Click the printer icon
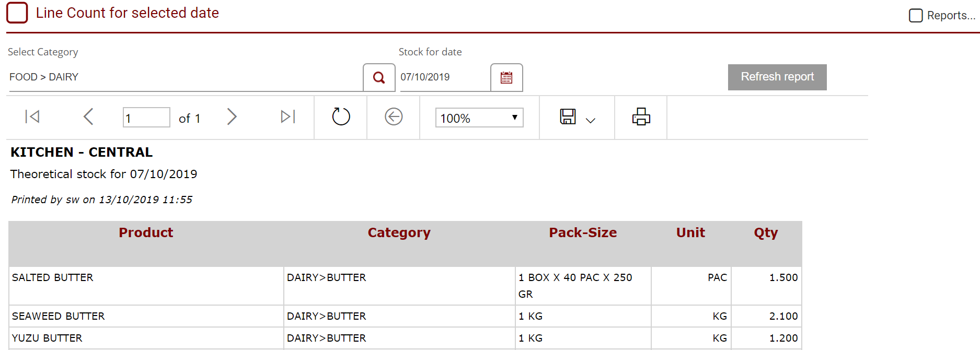This screenshot has width=980, height=350. pos(641,116)
